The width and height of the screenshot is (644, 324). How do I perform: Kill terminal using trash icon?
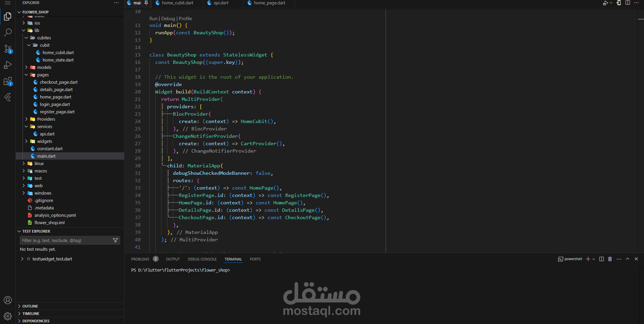pyautogui.click(x=610, y=259)
